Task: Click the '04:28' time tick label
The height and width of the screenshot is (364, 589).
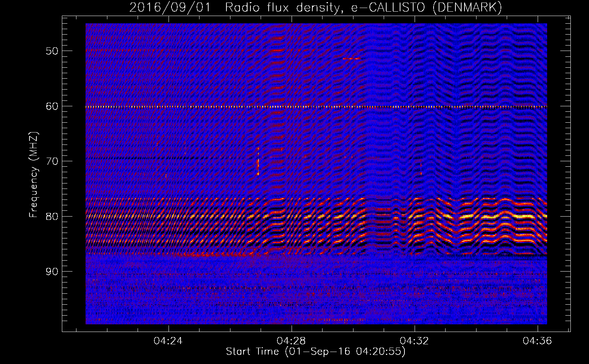Action: click(291, 341)
